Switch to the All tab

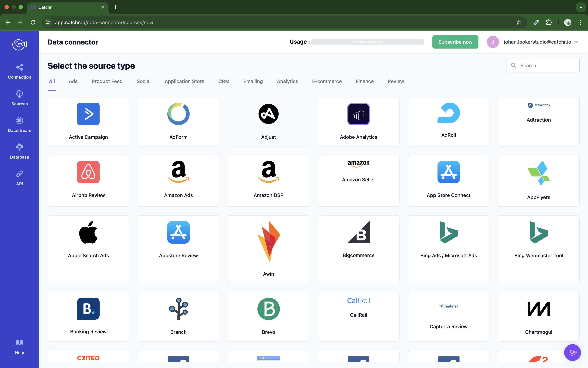[52, 81]
